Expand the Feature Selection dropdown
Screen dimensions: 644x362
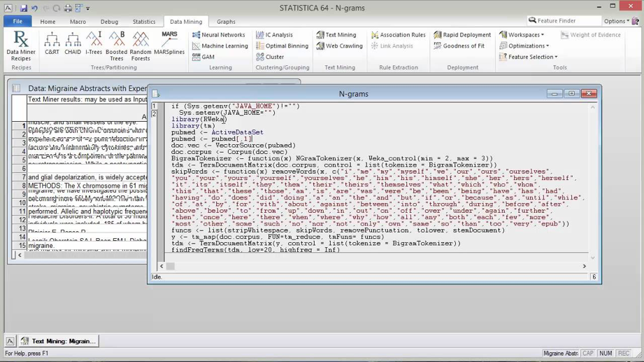[x=528, y=57]
